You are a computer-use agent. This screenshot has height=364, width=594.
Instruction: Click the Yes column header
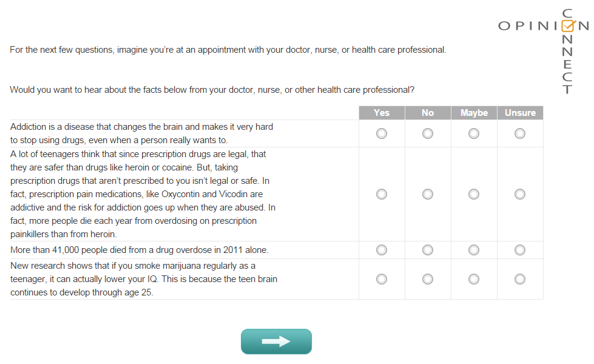click(382, 113)
